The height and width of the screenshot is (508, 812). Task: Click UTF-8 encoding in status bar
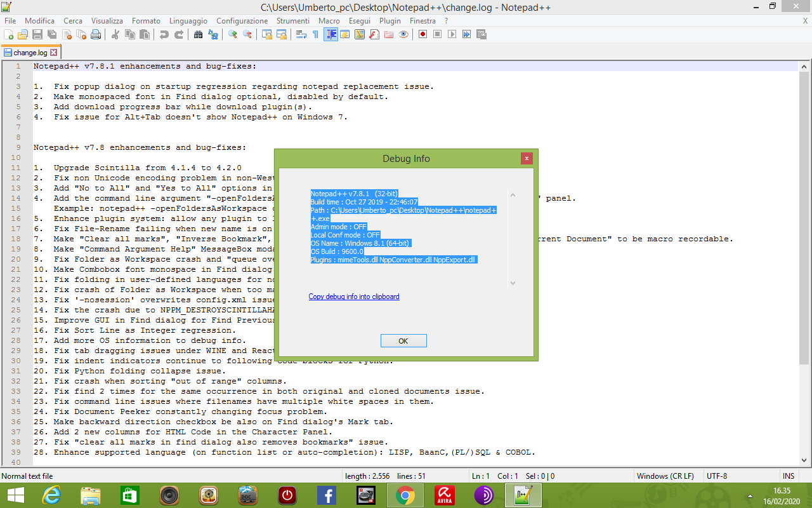[717, 476]
